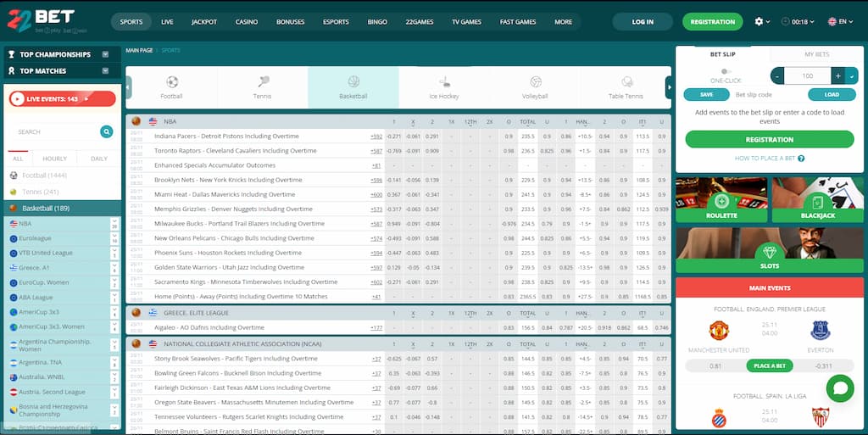Screen dimensions: 868x435
Task: Click the Bet slip code field
Action: point(768,95)
